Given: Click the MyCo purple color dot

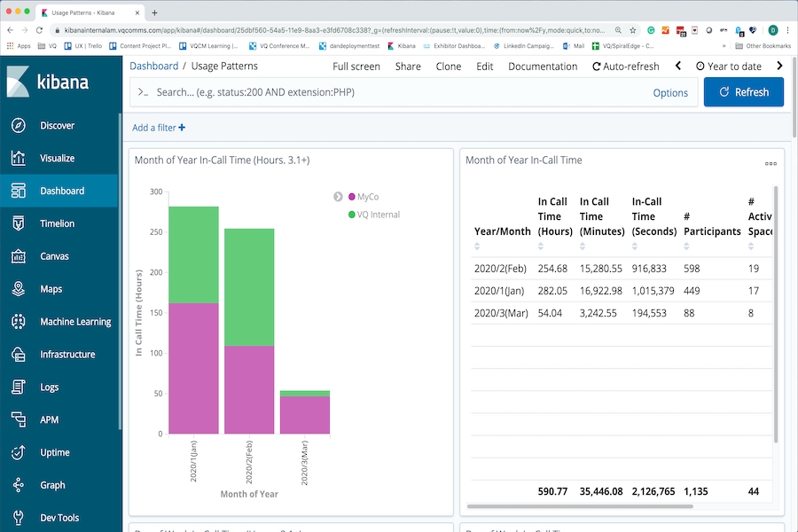Looking at the screenshot, I should coord(352,197).
